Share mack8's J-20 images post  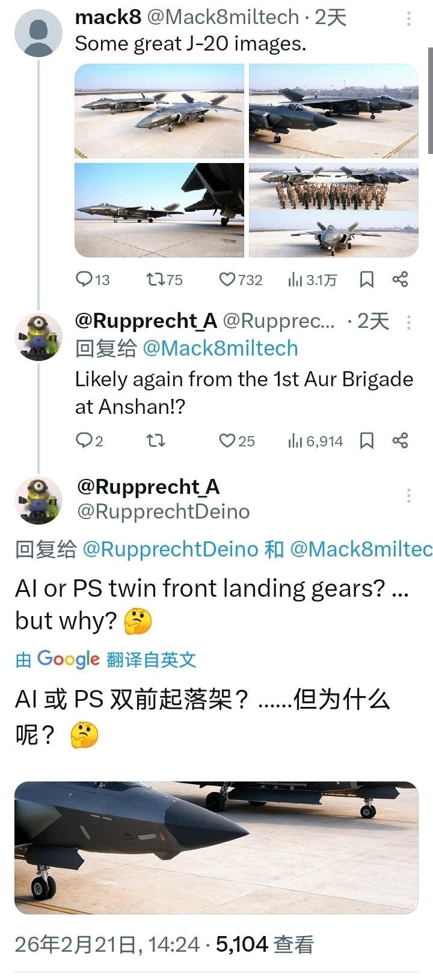400,279
